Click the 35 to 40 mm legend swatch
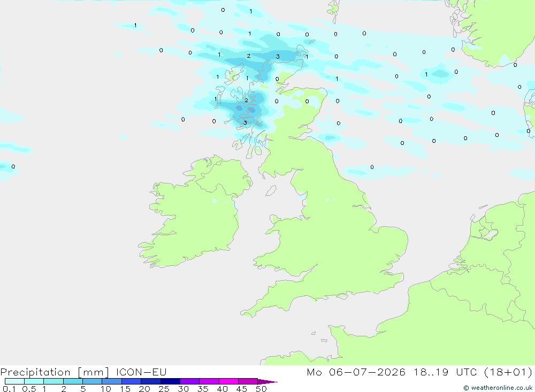 209,381
